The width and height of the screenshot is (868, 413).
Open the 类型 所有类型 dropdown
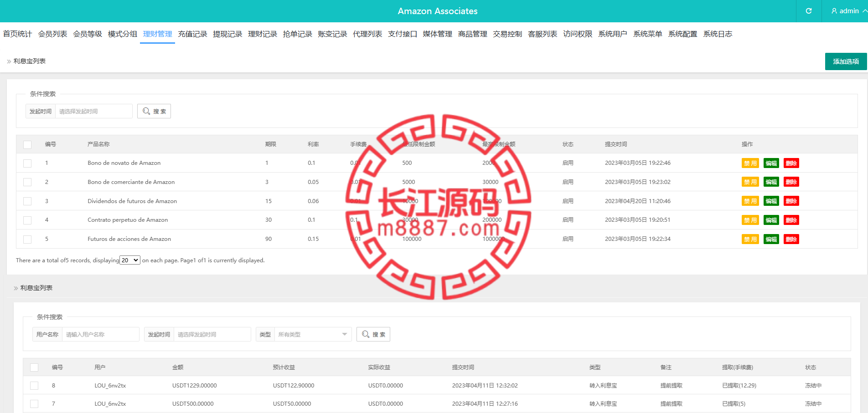(x=313, y=334)
